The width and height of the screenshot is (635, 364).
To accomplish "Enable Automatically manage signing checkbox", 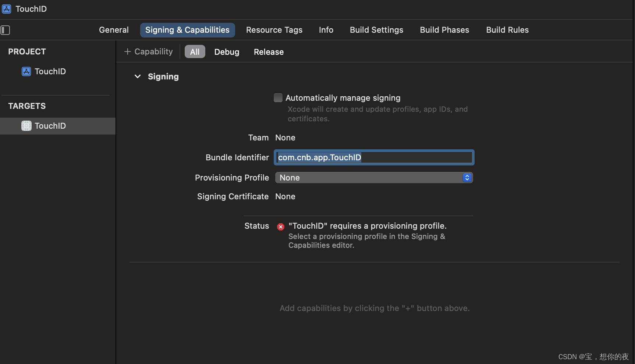I will coord(278,98).
